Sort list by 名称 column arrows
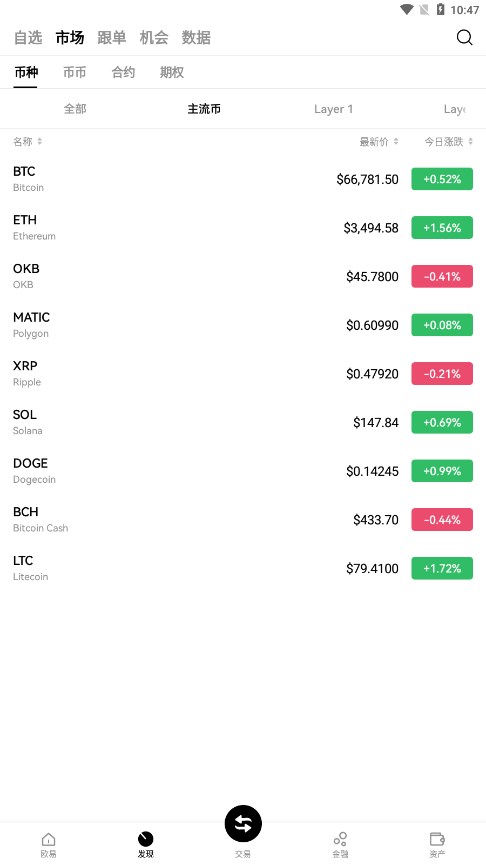Screen dimensions: 486x865 40,142
